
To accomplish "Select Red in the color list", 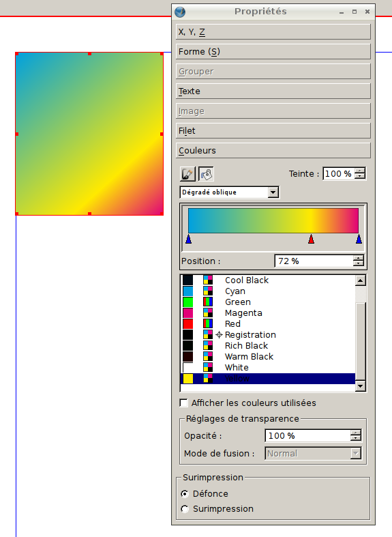I will [x=268, y=323].
